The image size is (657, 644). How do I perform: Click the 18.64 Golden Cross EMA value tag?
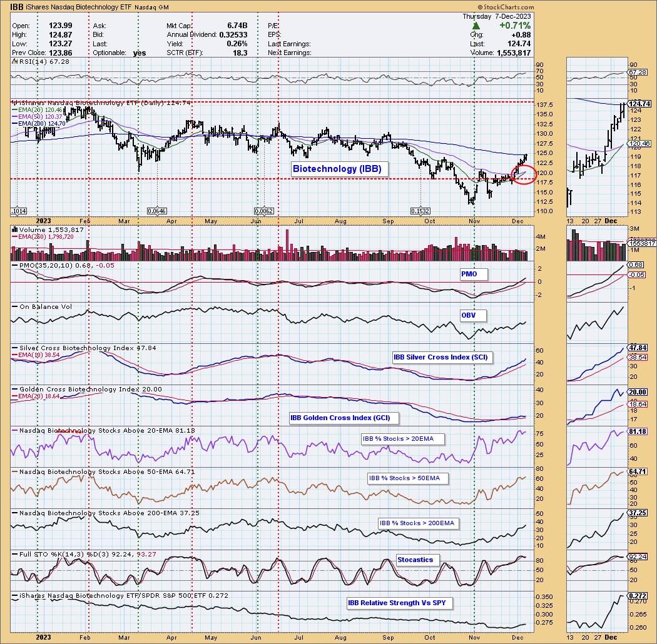638,404
